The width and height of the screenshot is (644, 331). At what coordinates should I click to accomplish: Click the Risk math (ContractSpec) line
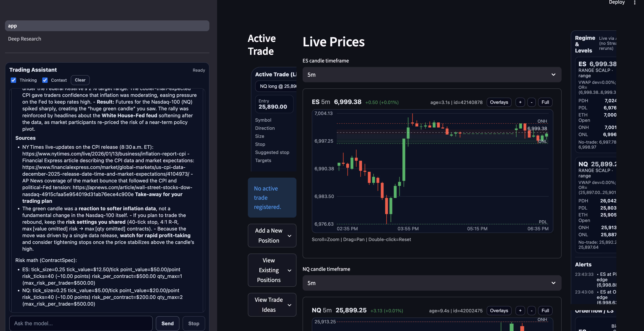point(46,260)
